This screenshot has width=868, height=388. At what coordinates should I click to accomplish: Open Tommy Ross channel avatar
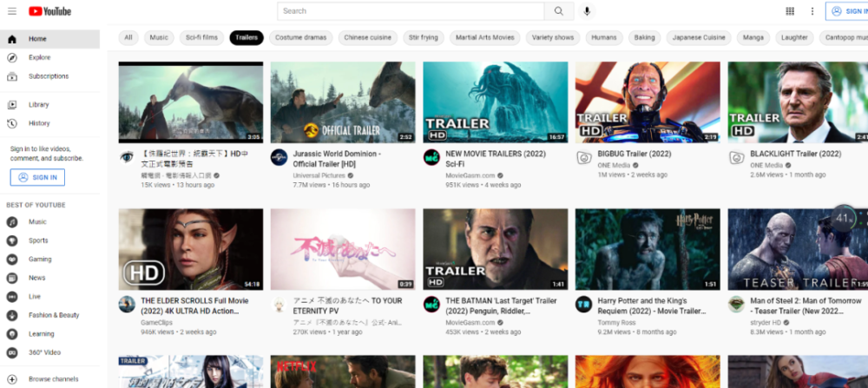click(584, 305)
